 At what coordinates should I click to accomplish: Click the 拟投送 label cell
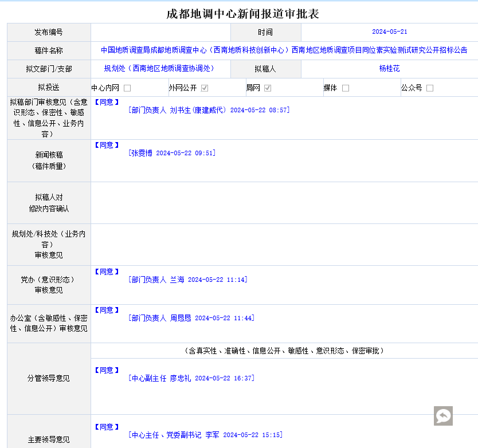point(49,88)
